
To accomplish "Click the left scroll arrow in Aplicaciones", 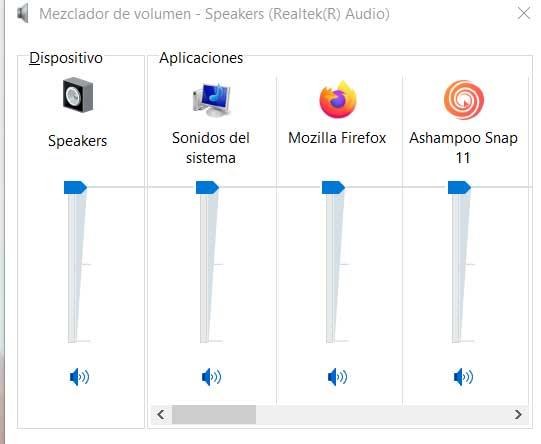I will pyautogui.click(x=161, y=414).
